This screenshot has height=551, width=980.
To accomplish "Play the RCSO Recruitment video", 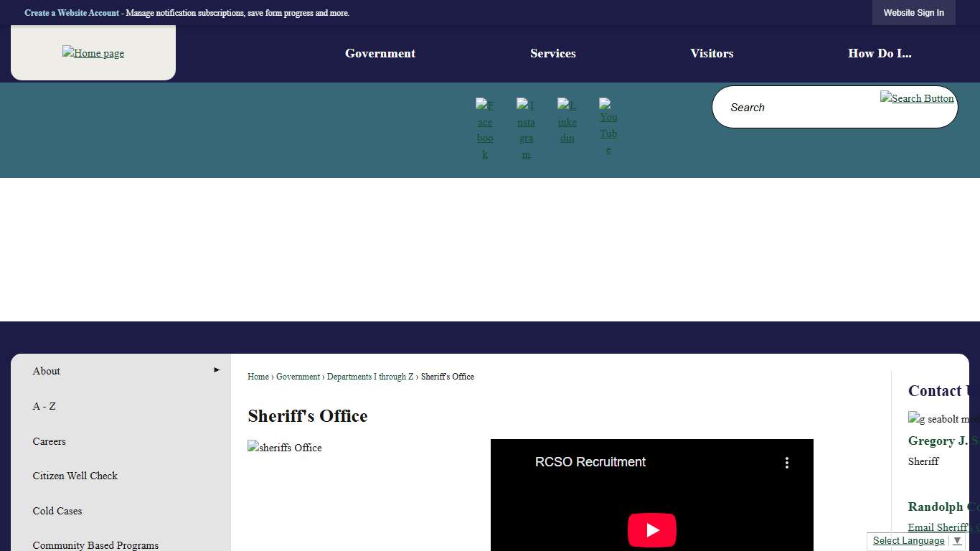I will 651,530.
